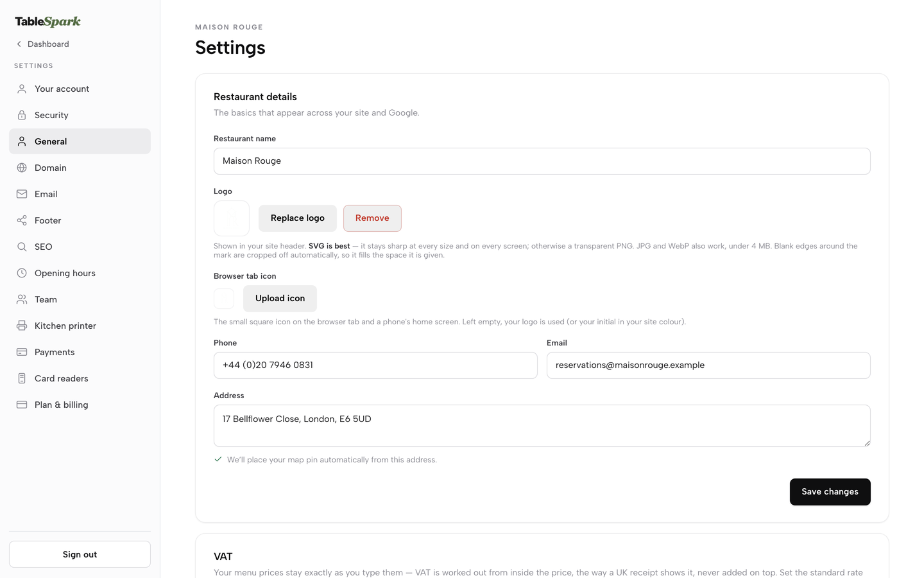This screenshot has height=578, width=924.
Task: Click the Restaurant name field
Action: (542, 161)
